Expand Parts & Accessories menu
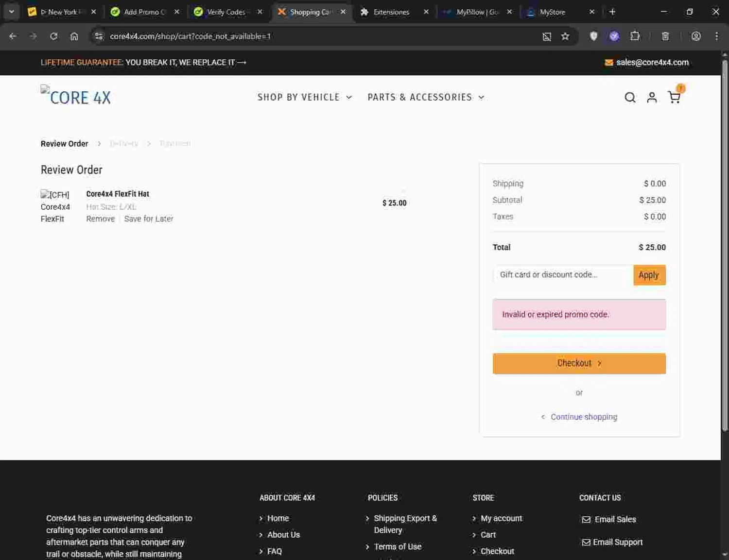The image size is (729, 560). [426, 97]
